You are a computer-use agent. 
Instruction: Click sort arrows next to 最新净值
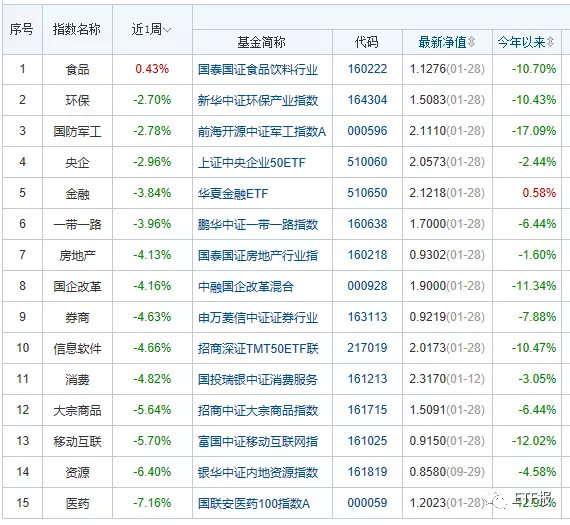471,42
